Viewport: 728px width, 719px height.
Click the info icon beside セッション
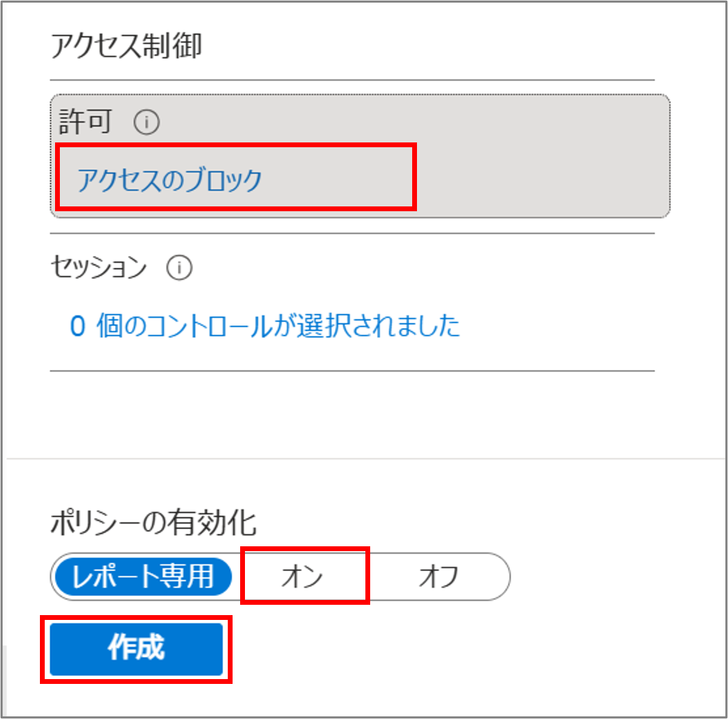coord(179,268)
